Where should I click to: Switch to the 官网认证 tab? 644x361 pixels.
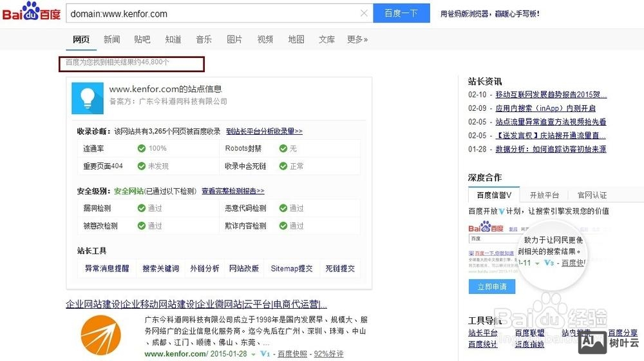(592, 195)
